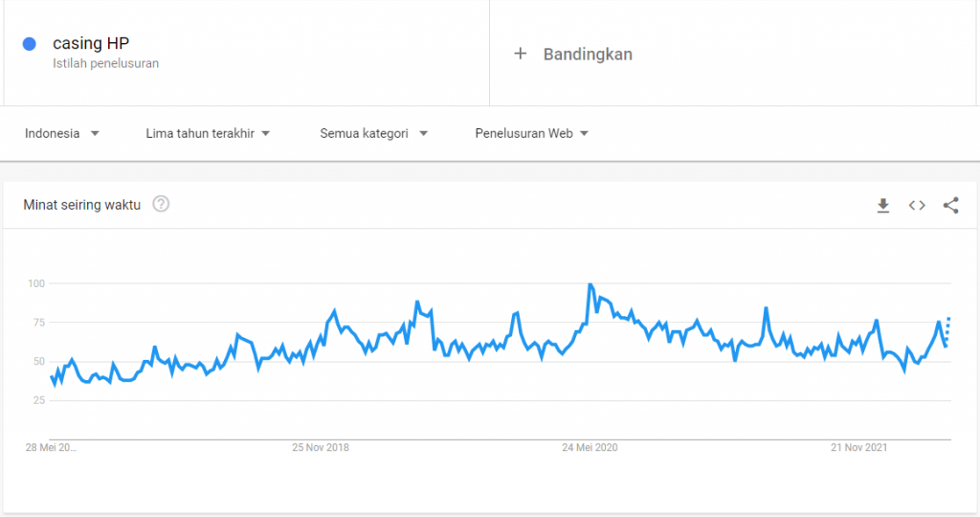Click the plus icon next to Bandingkan
Viewport: 980px width, 517px height.
point(521,54)
